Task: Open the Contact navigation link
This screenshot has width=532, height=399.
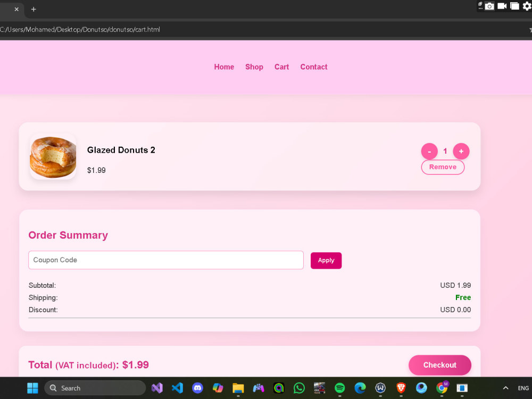Action: (x=313, y=67)
